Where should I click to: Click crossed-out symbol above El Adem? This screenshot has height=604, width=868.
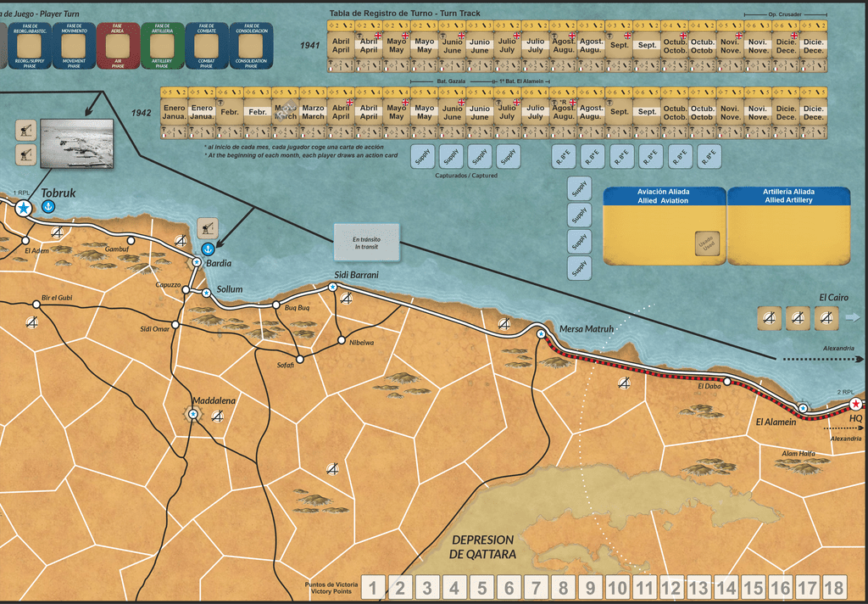pos(57,232)
